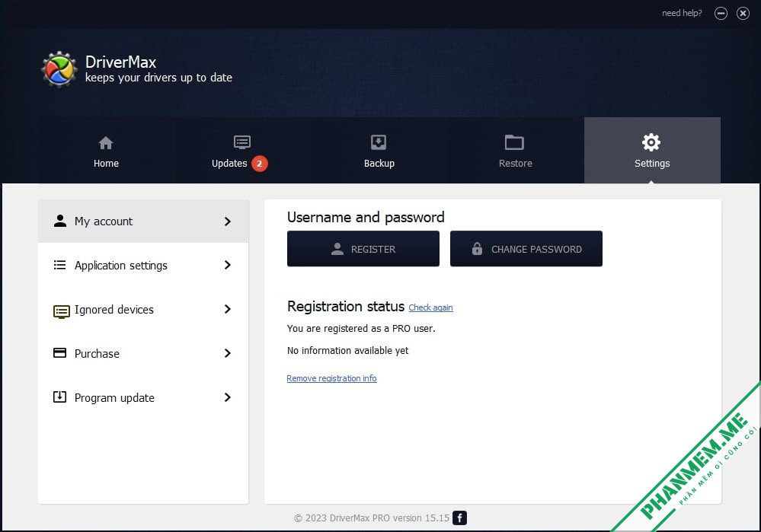Click the Updates badge showing 2
Image resolution: width=761 pixels, height=532 pixels.
[260, 164]
